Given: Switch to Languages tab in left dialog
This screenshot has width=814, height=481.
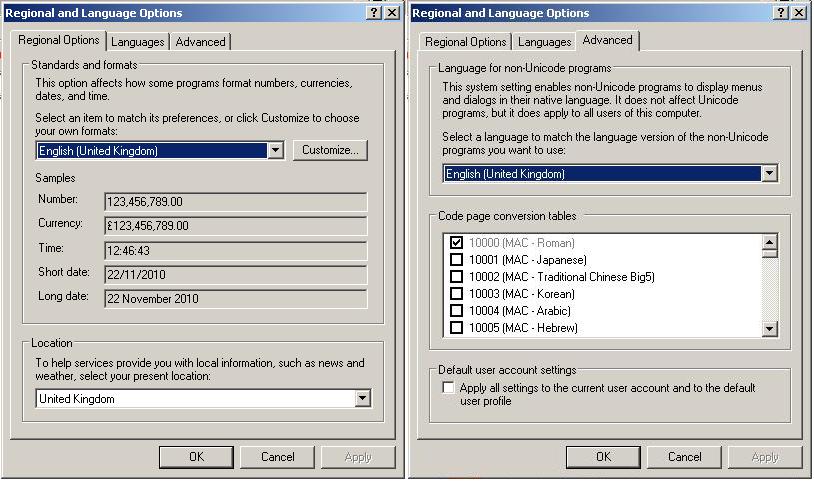Looking at the screenshot, I should 138,42.
